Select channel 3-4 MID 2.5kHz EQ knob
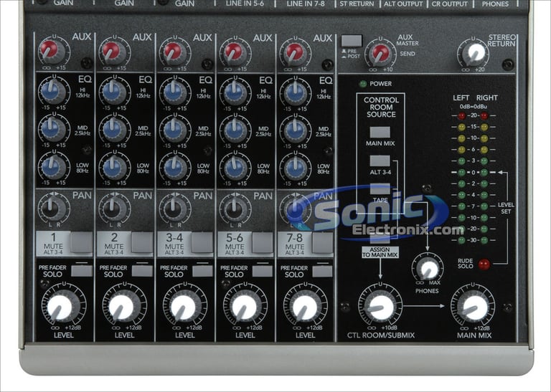 (x=174, y=130)
